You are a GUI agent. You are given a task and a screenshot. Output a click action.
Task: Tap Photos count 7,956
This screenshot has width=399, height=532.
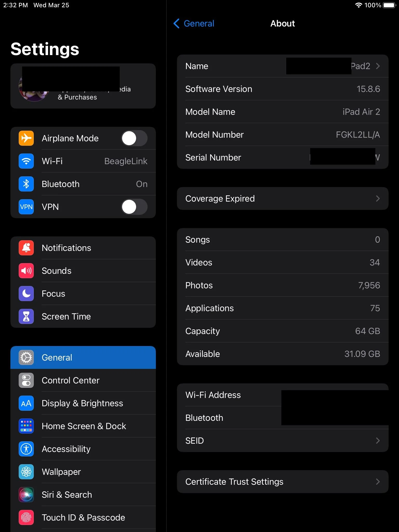[x=369, y=285]
